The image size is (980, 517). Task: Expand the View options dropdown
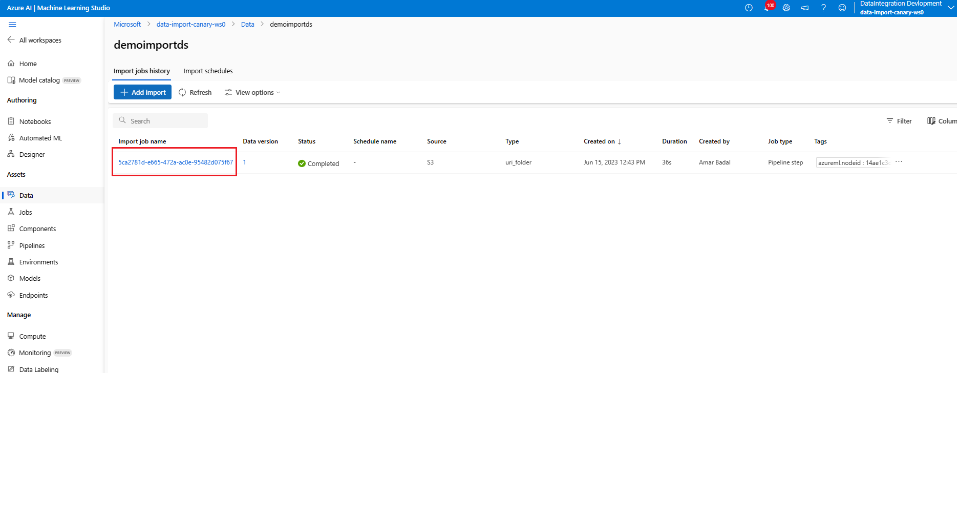(252, 92)
